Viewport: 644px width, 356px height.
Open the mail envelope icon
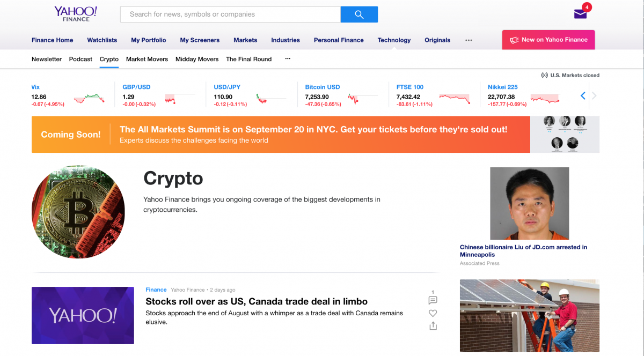point(580,14)
